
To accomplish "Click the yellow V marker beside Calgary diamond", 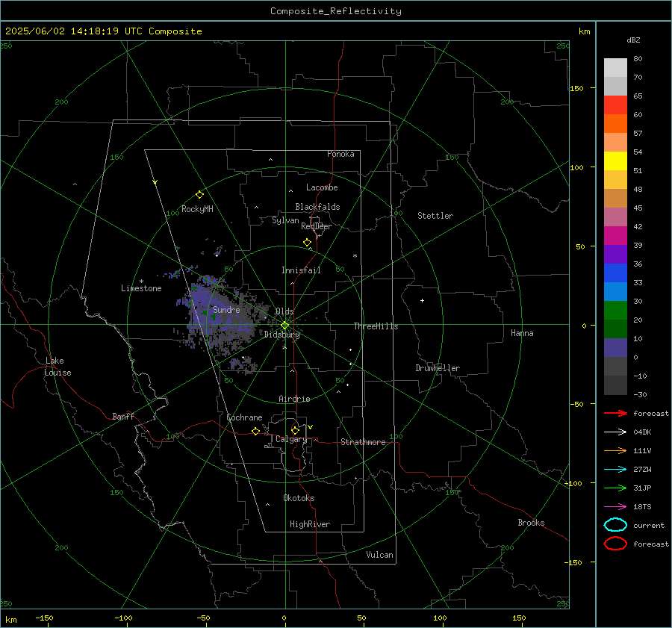I will pos(311,427).
